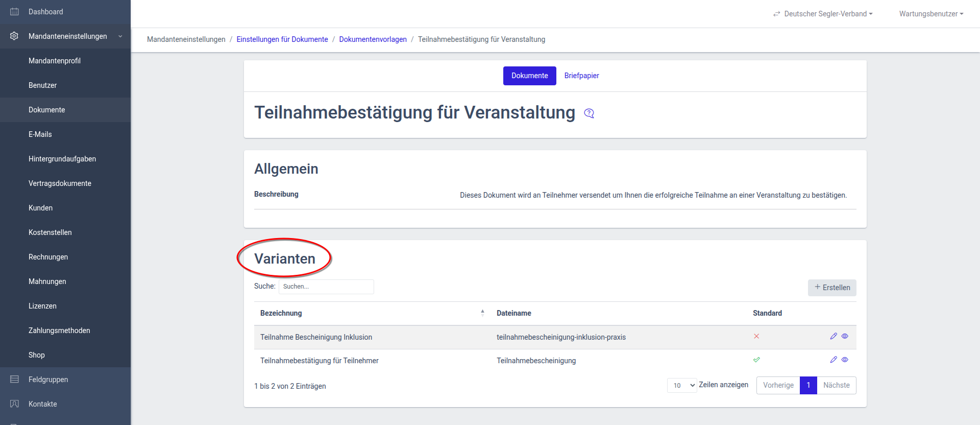Image resolution: width=980 pixels, height=425 pixels.
Task: Open E-Mails in the sidebar menu
Action: point(40,134)
